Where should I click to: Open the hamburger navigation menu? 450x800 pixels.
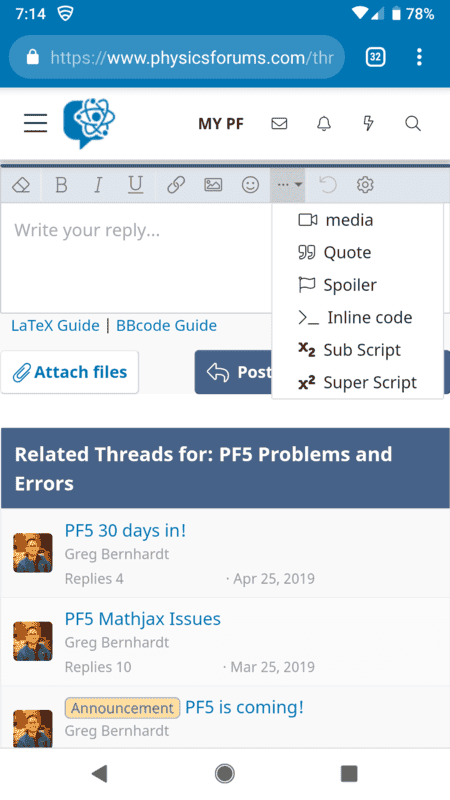pyautogui.click(x=35, y=123)
